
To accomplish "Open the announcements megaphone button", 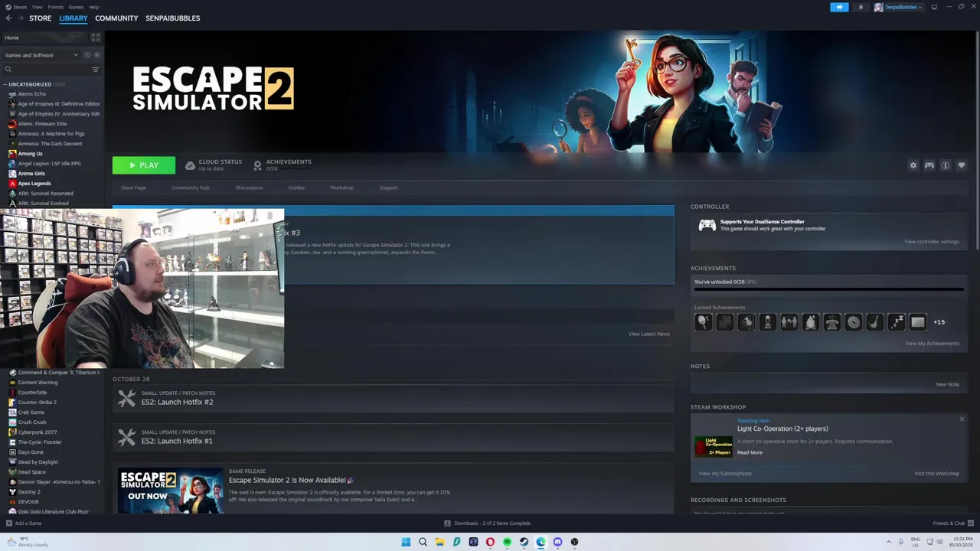I will 839,7.
